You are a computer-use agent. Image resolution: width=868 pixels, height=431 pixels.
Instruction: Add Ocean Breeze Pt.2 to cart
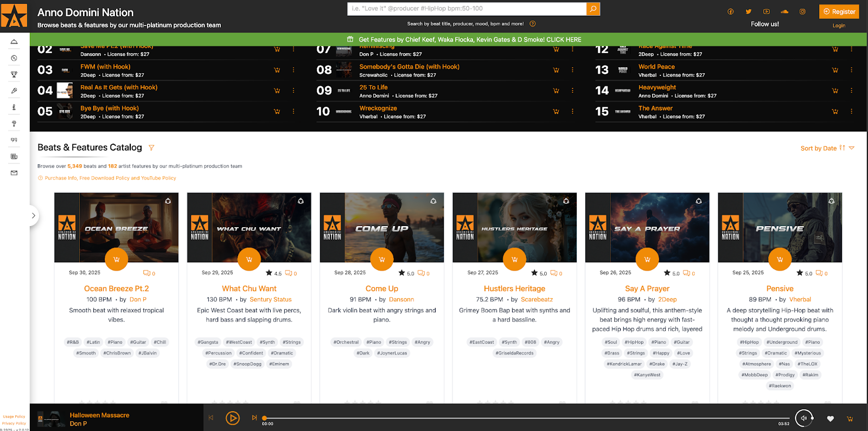pyautogui.click(x=116, y=259)
